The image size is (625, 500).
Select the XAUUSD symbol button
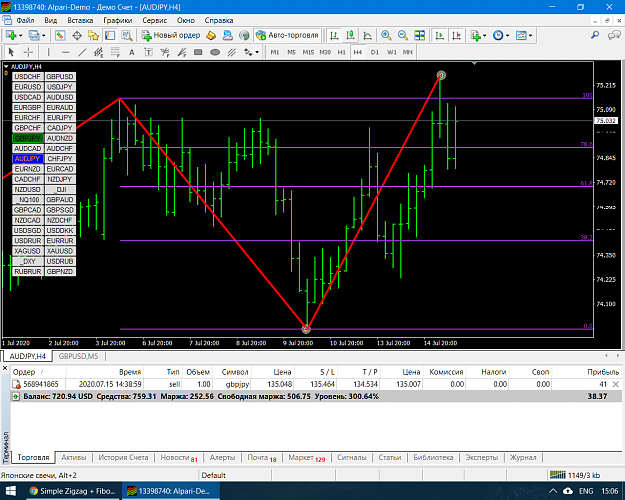tap(60, 251)
